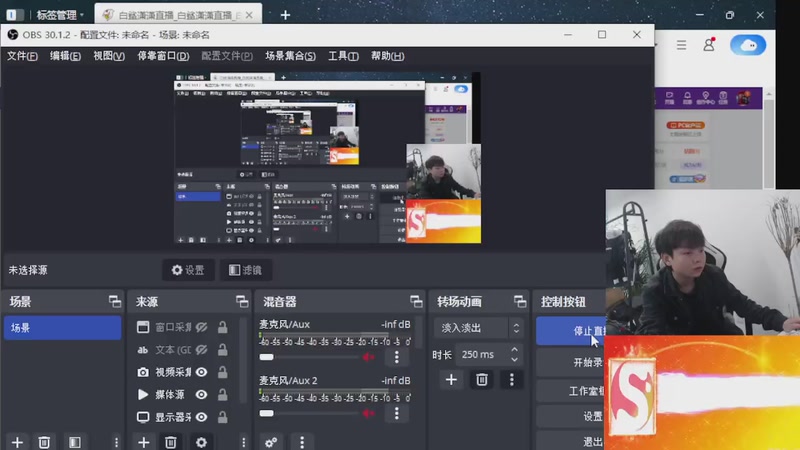
Task: Select the 场景 scene item
Action: coord(62,328)
